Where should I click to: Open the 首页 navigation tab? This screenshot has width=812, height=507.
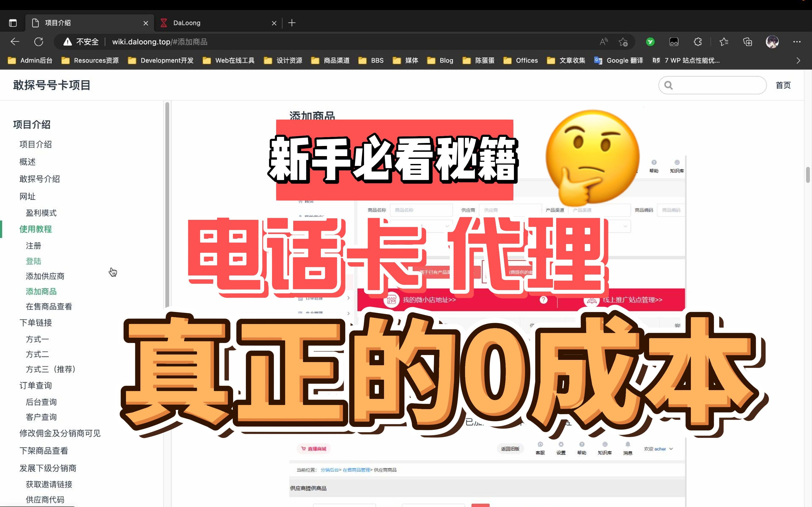785,85
